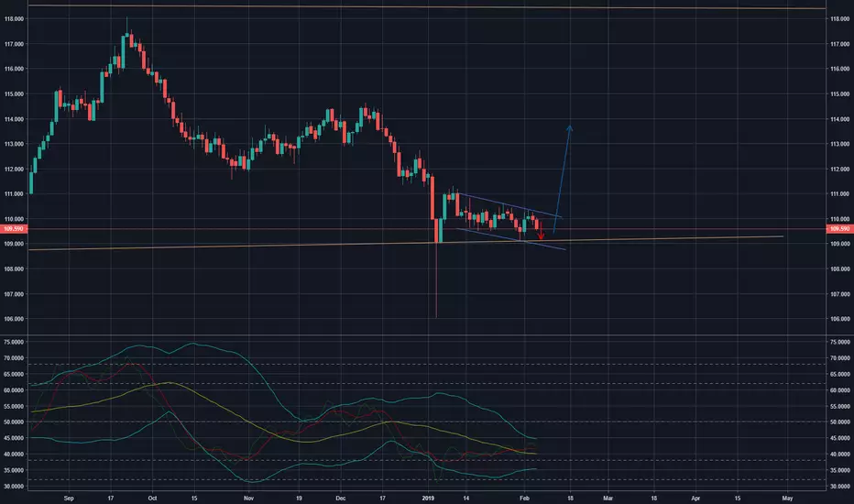Viewport: 854px width, 504px height.
Task: Click 112.000 on the right price scale
Action: click(x=840, y=169)
